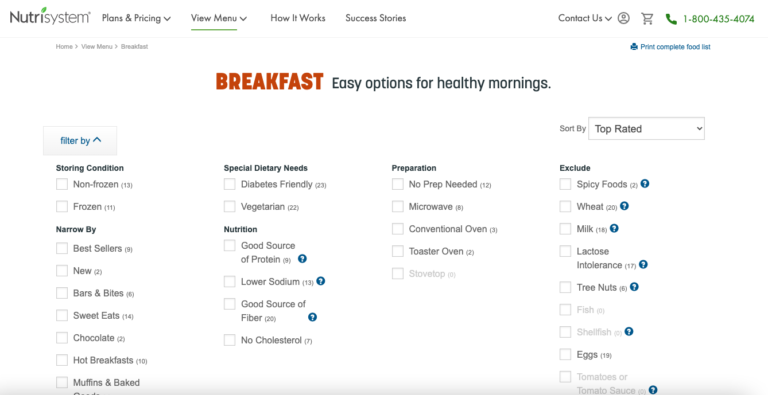Click the green phone icon
Viewport: 768px width, 395px height.
point(671,19)
